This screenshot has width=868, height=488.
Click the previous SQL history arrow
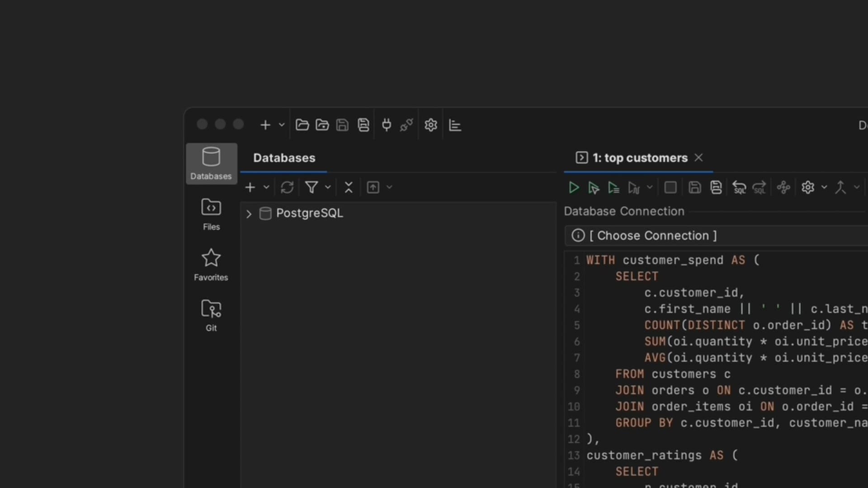(739, 188)
